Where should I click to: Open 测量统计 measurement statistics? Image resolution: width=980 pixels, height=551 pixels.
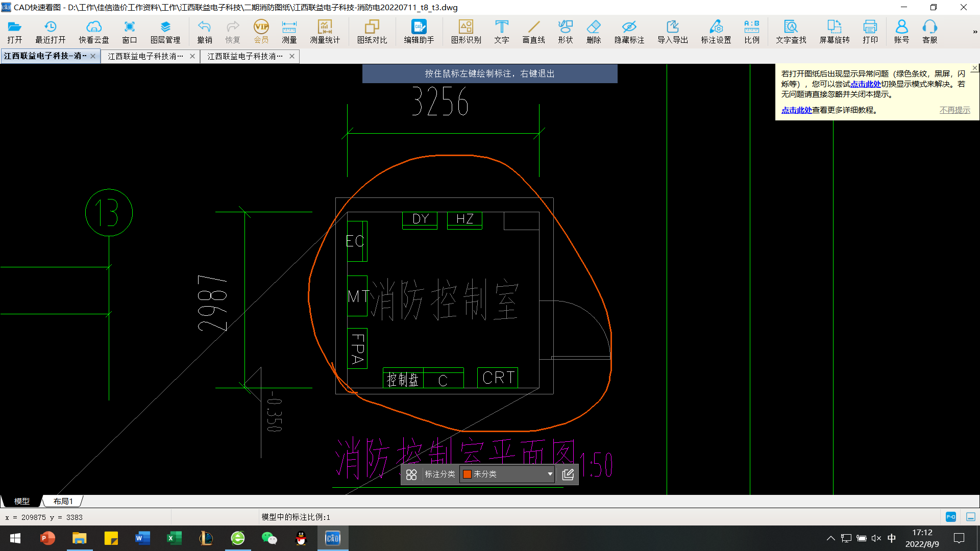(x=325, y=32)
